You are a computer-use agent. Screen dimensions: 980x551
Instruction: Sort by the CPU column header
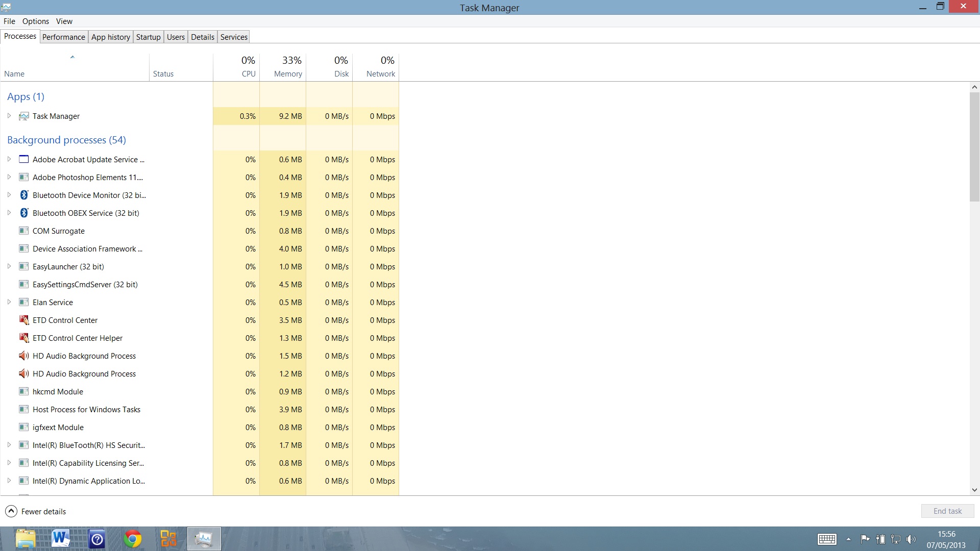(236, 67)
